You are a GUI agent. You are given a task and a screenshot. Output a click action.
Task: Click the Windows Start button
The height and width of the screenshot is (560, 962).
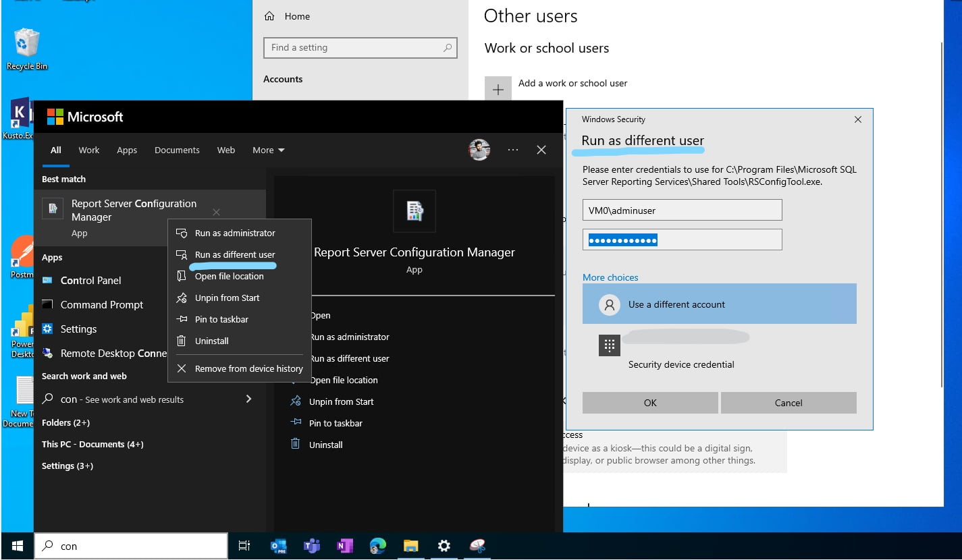(x=18, y=546)
